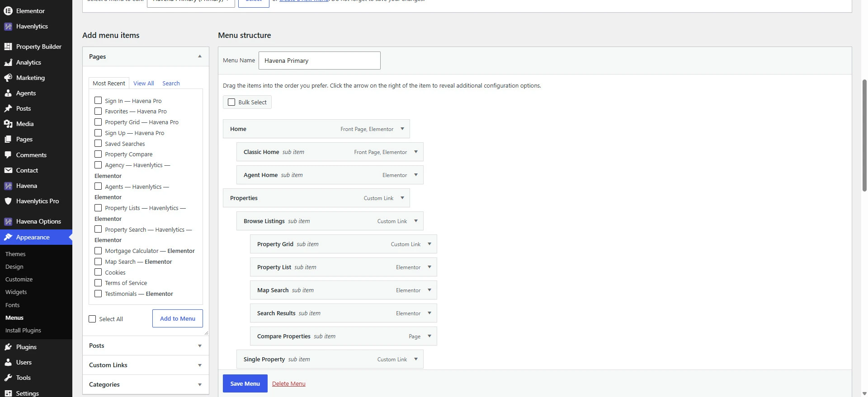Open Analytics via its chart icon
This screenshot has height=397, width=868.
click(8, 62)
